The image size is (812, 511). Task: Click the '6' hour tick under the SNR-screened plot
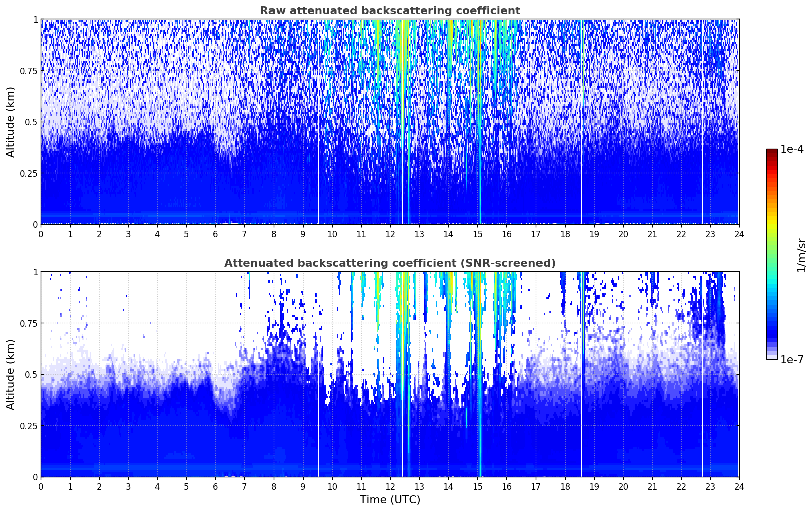pyautogui.click(x=215, y=486)
